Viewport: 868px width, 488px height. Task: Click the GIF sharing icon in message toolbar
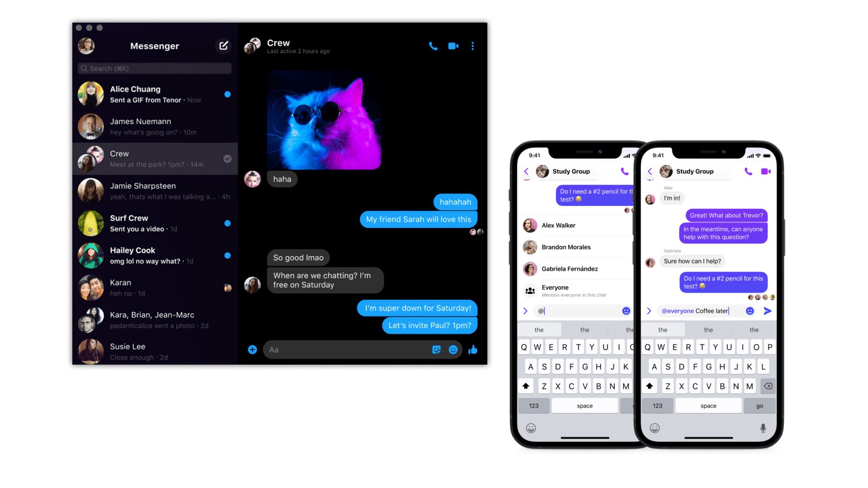(x=436, y=350)
